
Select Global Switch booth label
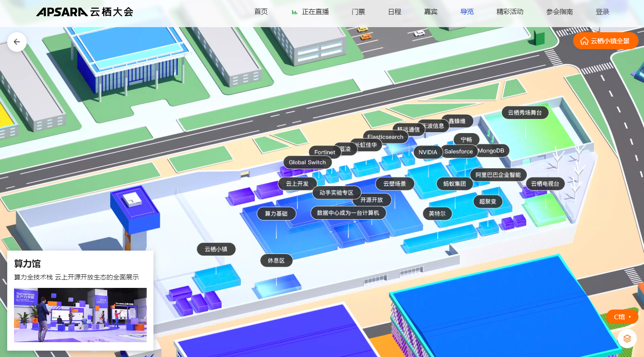[x=307, y=162]
